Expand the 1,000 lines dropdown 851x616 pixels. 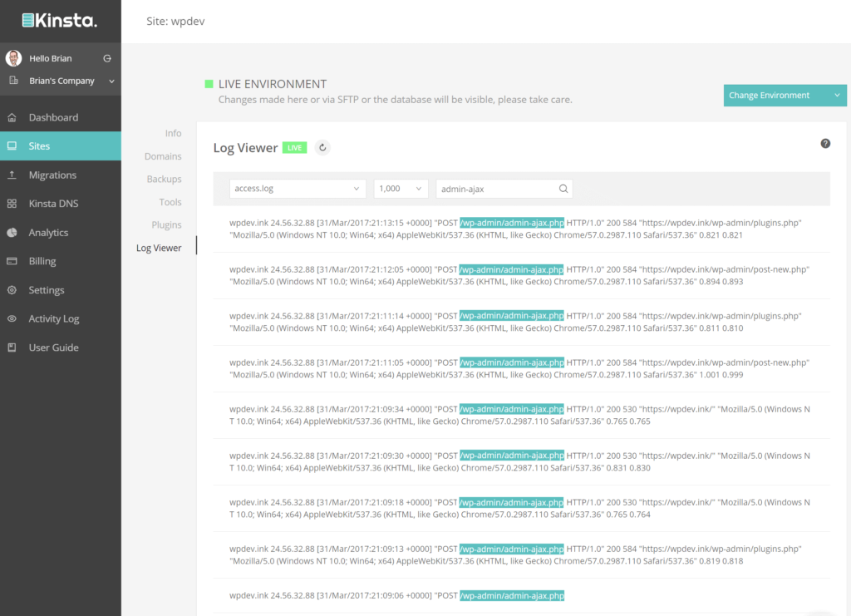click(x=401, y=189)
